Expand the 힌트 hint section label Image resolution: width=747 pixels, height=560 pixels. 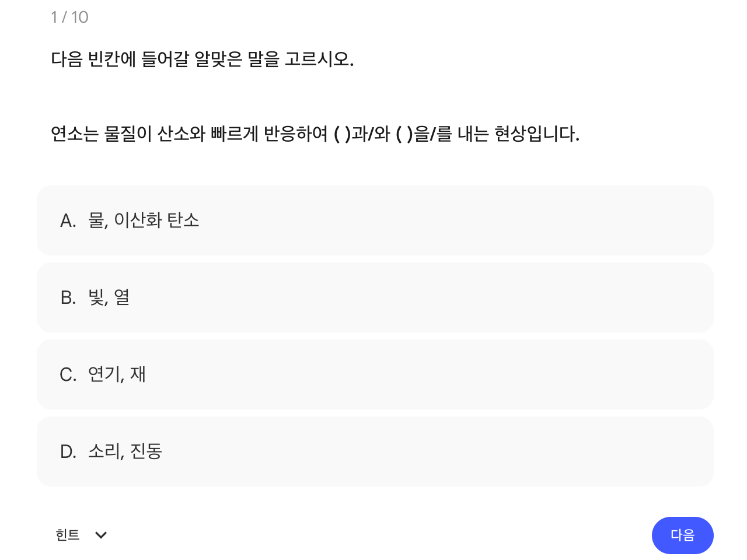click(68, 535)
